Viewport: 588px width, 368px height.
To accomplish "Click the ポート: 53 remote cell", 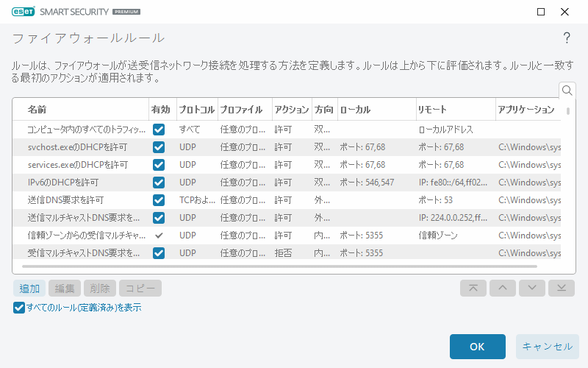I will coord(435,200).
